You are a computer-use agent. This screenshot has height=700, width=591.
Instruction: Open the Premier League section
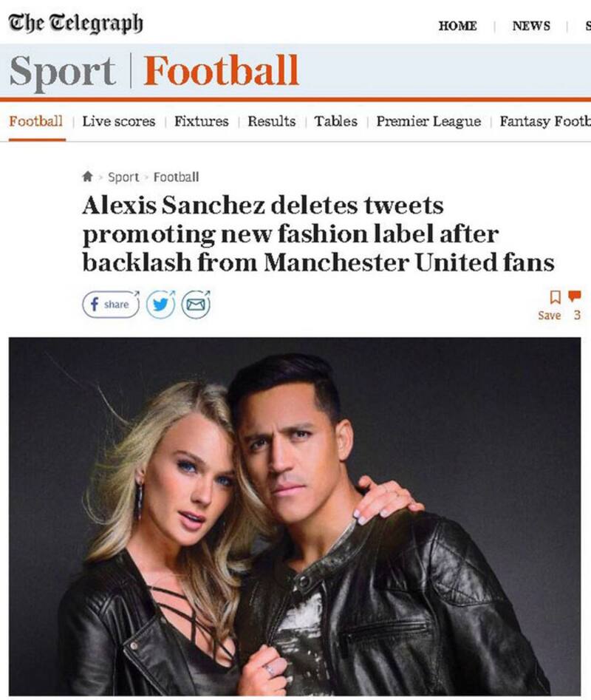(x=428, y=121)
